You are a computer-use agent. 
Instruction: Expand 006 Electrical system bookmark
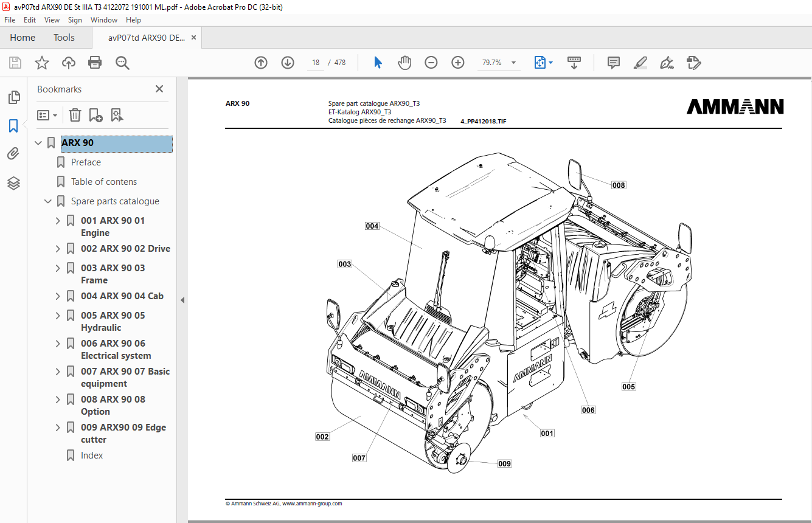point(58,344)
